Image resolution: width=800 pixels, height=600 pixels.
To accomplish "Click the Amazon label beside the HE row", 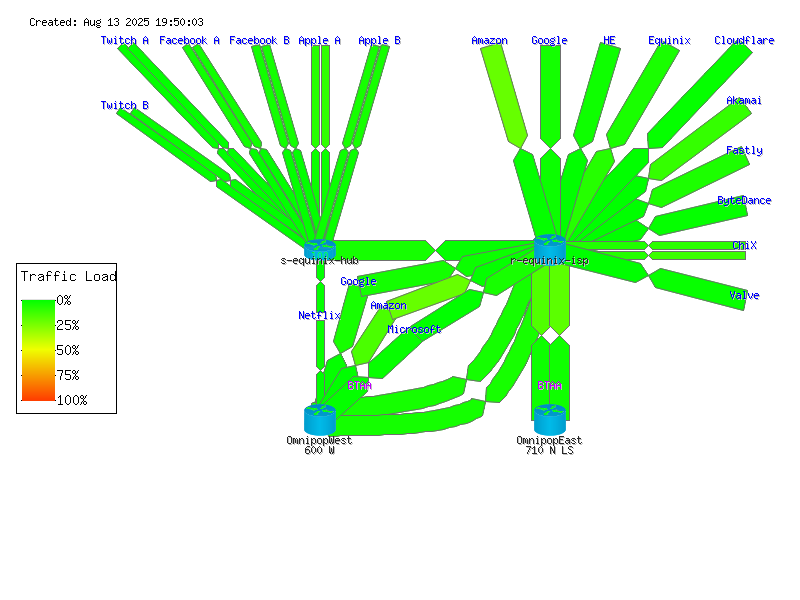I will [x=489, y=40].
